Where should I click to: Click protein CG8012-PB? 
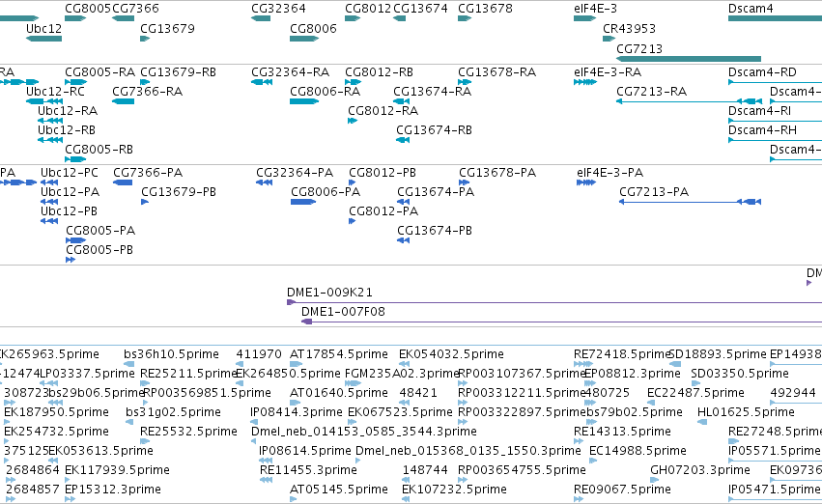[x=383, y=173]
